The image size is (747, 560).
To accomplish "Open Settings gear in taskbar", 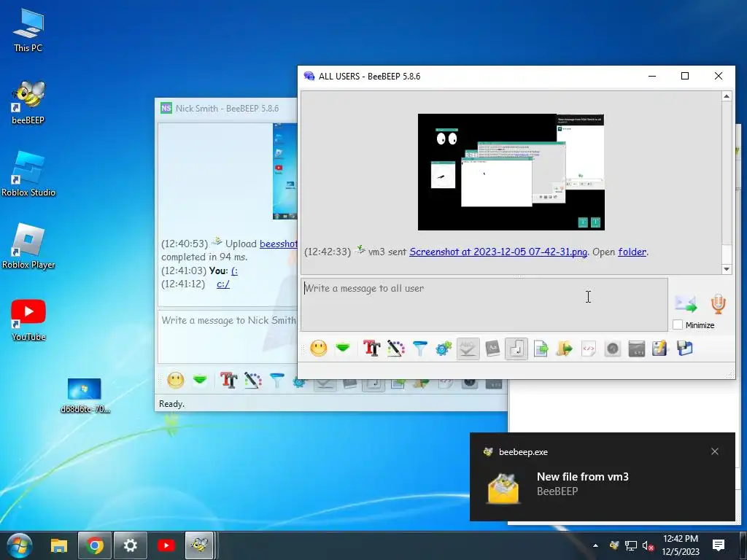I will tap(130, 545).
